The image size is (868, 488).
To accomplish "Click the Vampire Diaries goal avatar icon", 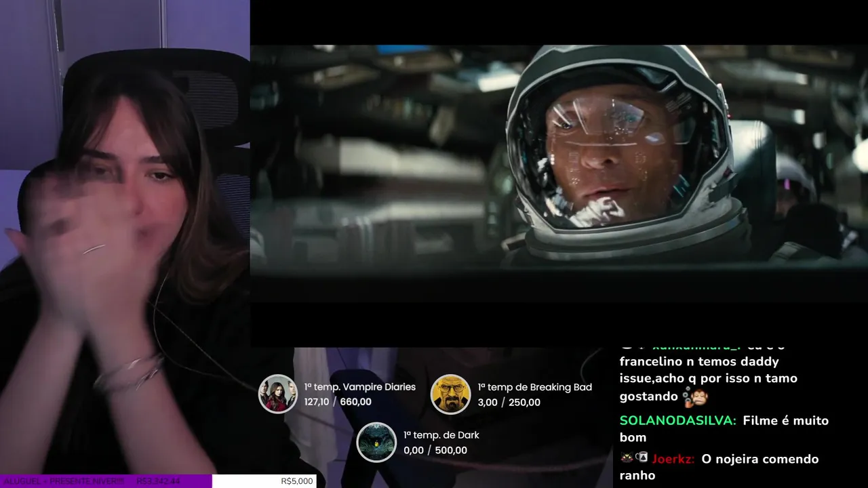I will point(278,394).
